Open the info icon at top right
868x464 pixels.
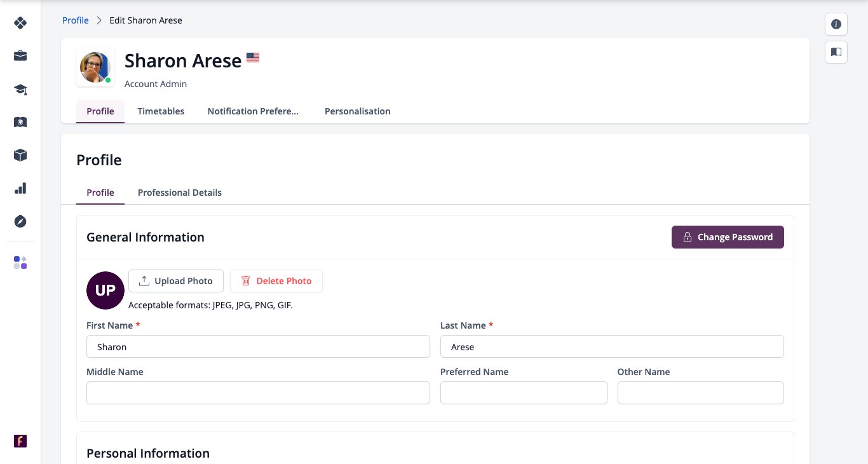pos(836,24)
